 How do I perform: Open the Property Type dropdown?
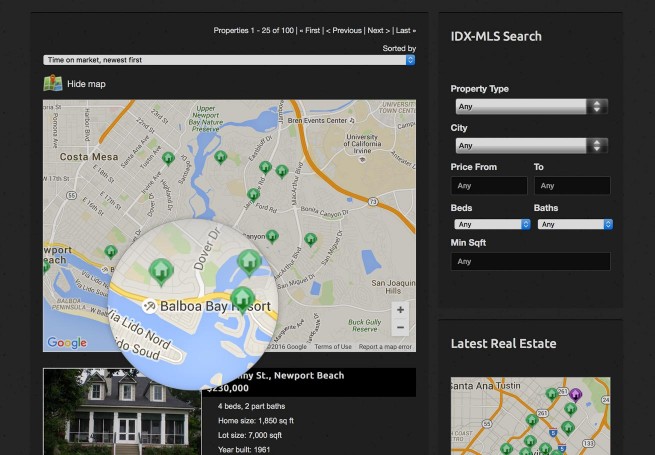click(x=531, y=107)
